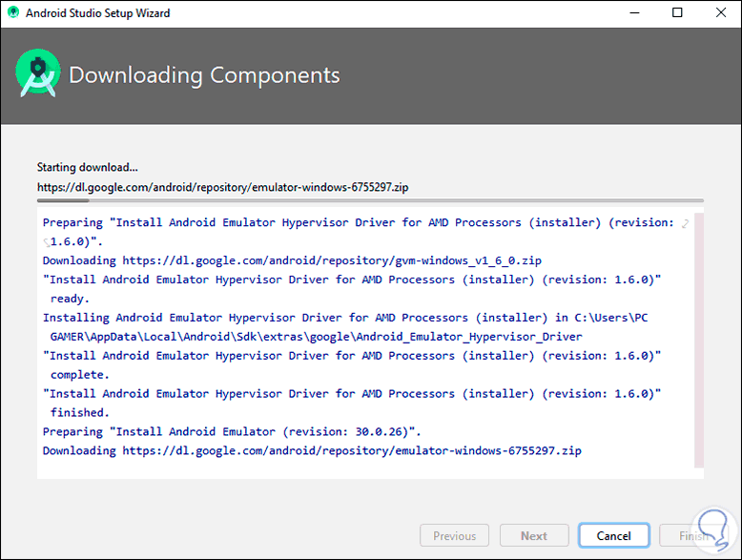The width and height of the screenshot is (742, 560).
Task: Click the download progress bar
Action: 370,201
